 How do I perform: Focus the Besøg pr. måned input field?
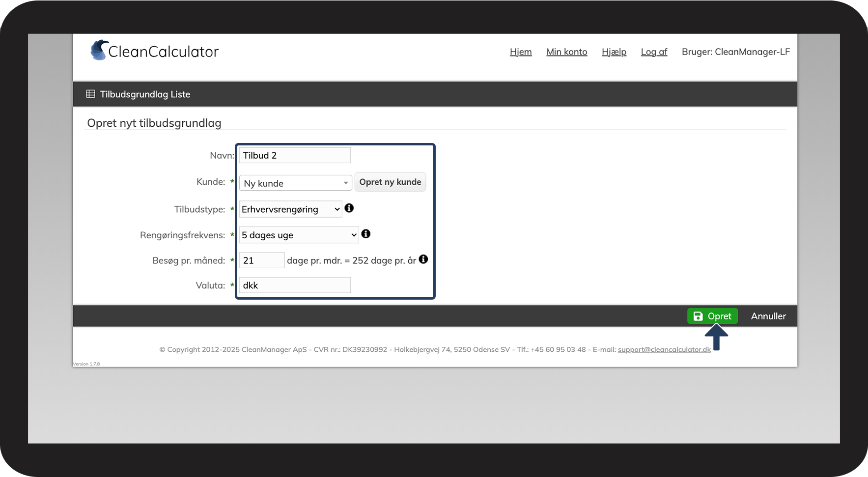pyautogui.click(x=261, y=260)
